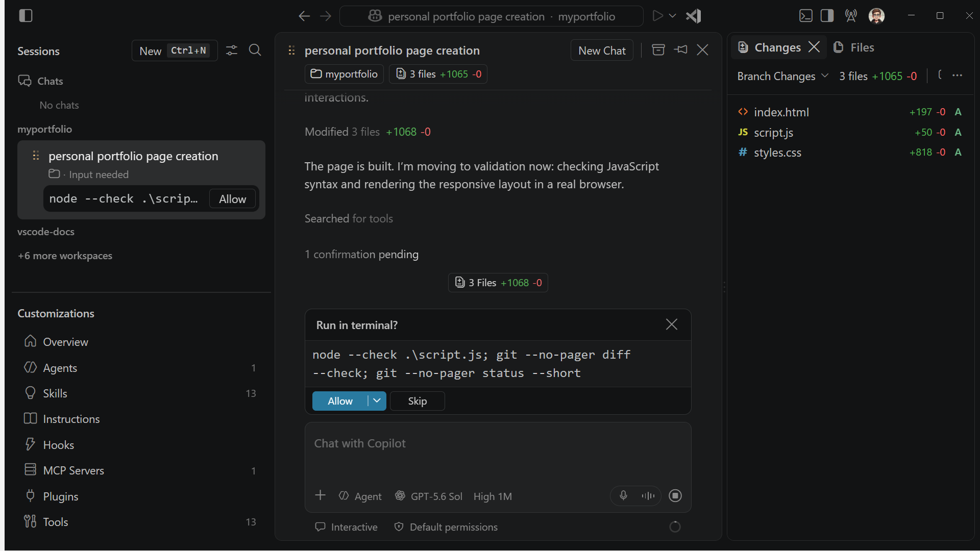Open sessions filter settings icon

pyautogui.click(x=232, y=50)
